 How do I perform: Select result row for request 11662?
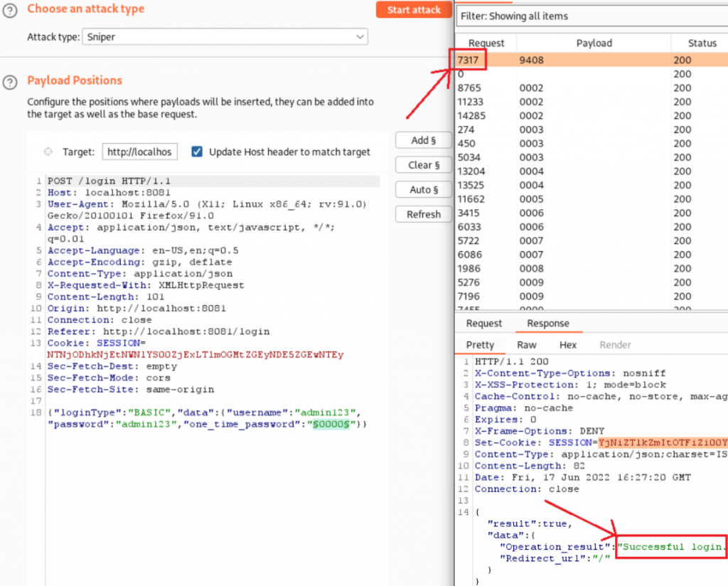coord(592,199)
